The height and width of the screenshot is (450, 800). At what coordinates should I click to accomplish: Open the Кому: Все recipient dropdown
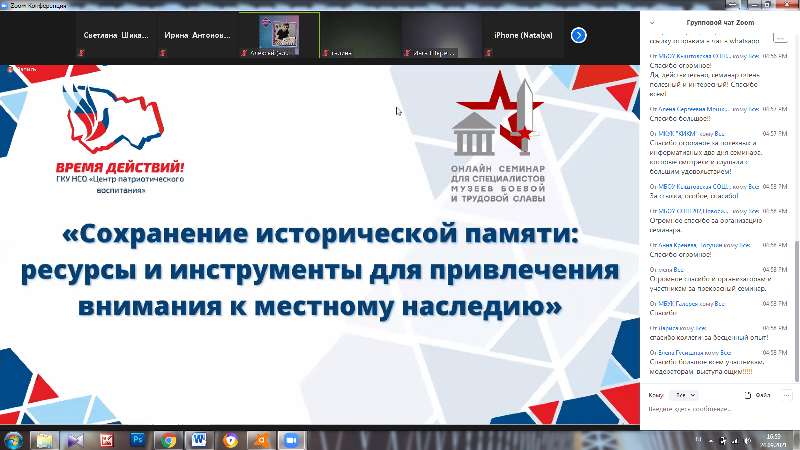[683, 395]
